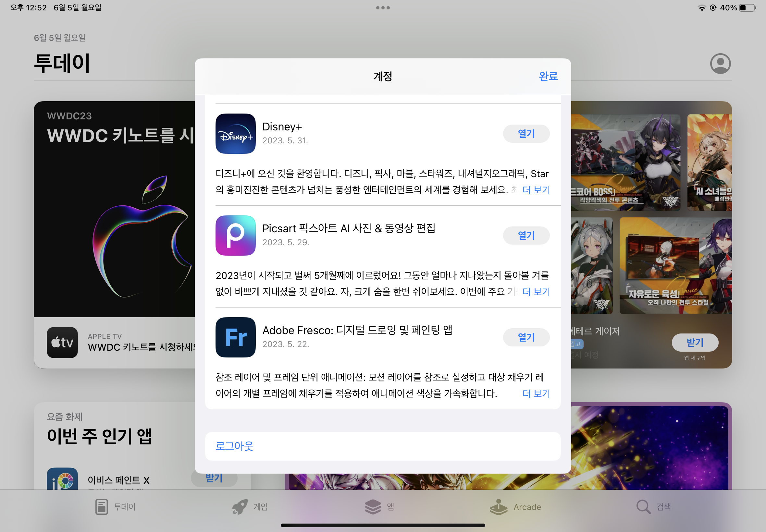Tap the home indicator bar
The height and width of the screenshot is (532, 766).
(383, 525)
